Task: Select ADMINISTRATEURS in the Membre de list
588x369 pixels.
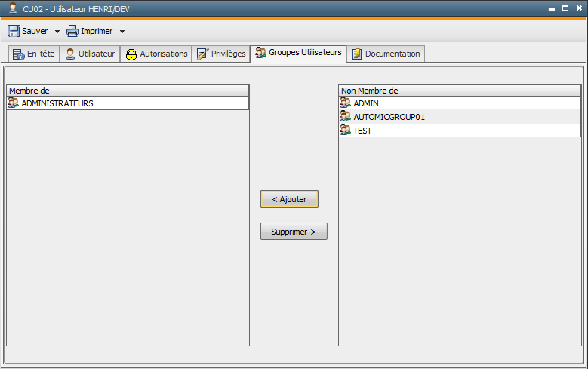Action: click(57, 103)
